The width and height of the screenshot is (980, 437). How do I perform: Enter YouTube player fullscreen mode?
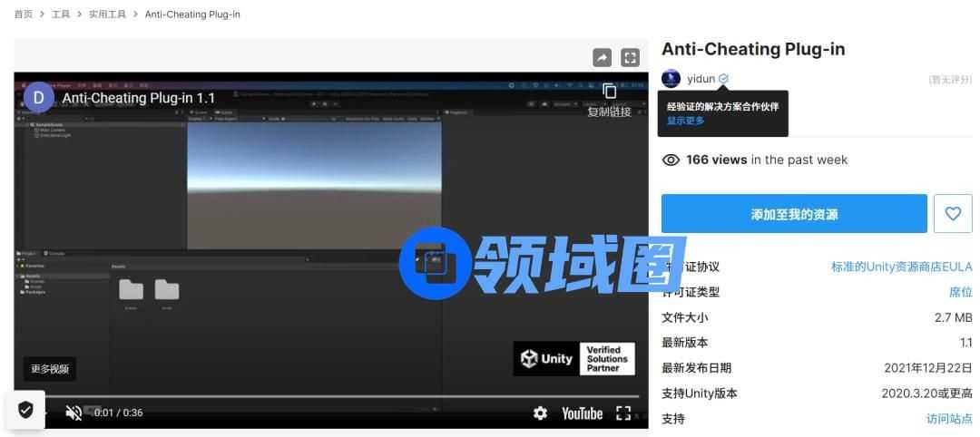click(623, 413)
